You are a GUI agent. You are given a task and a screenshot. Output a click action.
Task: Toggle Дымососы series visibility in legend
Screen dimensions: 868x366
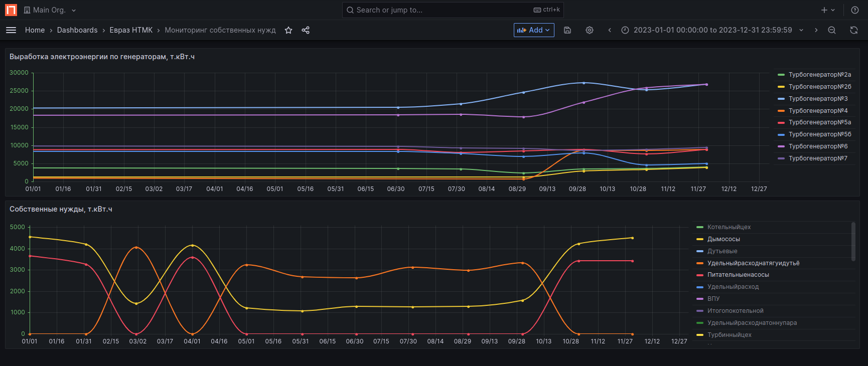click(724, 239)
